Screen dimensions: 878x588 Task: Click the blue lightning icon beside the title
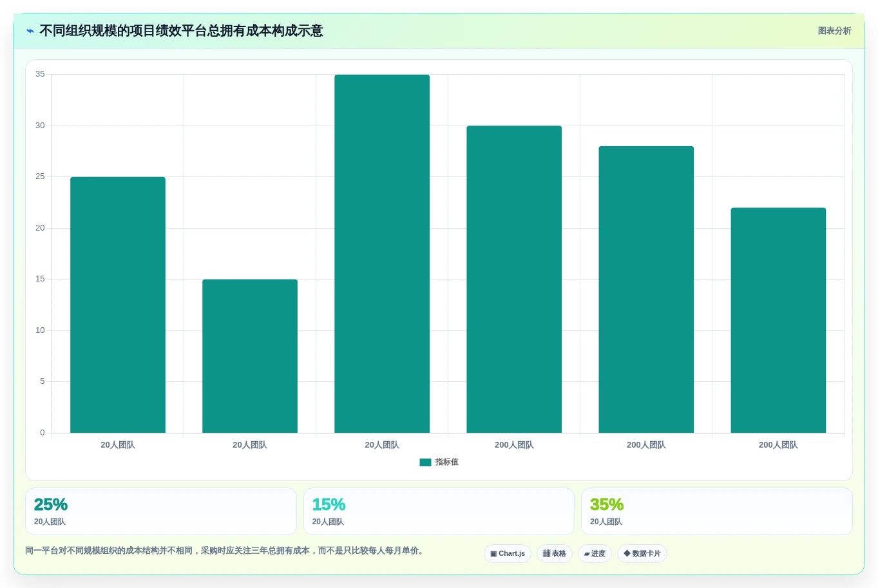30,31
